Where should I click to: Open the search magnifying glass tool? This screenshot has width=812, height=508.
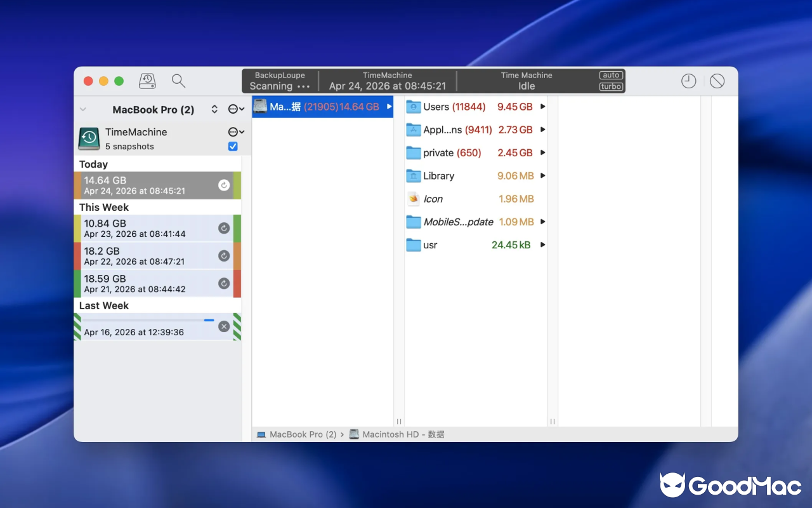(178, 81)
